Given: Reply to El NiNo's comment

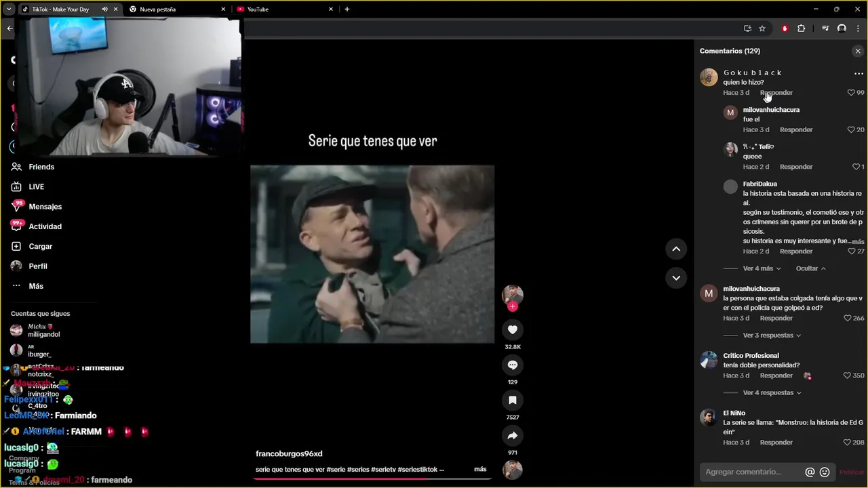Looking at the screenshot, I should (x=776, y=443).
